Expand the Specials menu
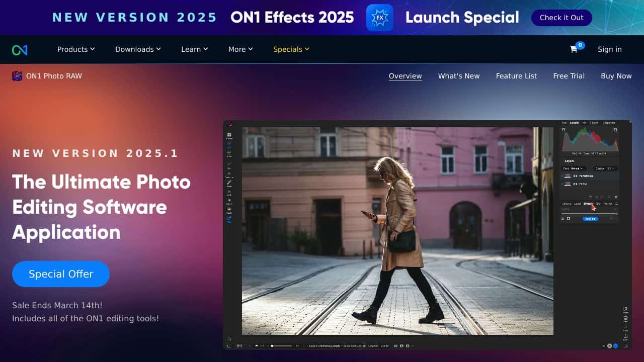 pyautogui.click(x=291, y=49)
